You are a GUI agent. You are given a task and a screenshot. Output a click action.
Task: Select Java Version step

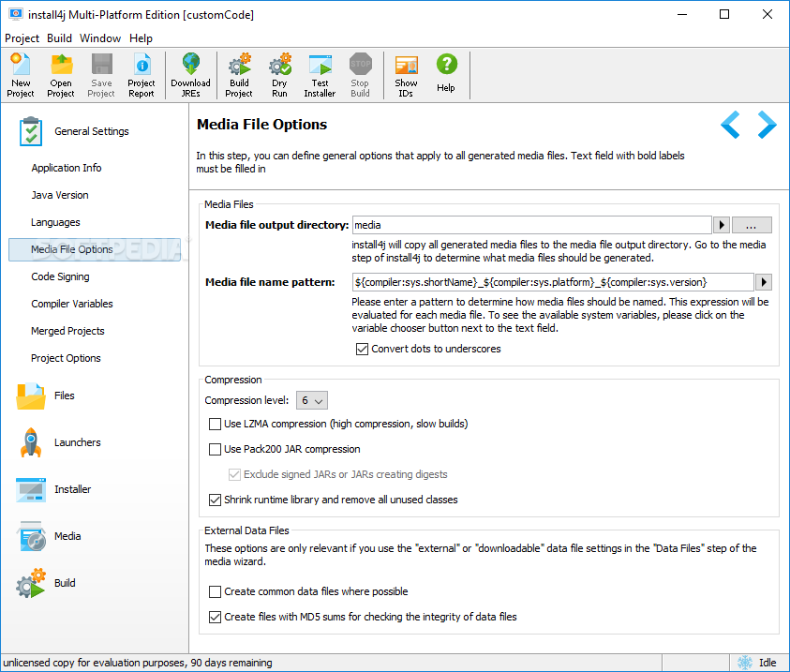coord(60,196)
